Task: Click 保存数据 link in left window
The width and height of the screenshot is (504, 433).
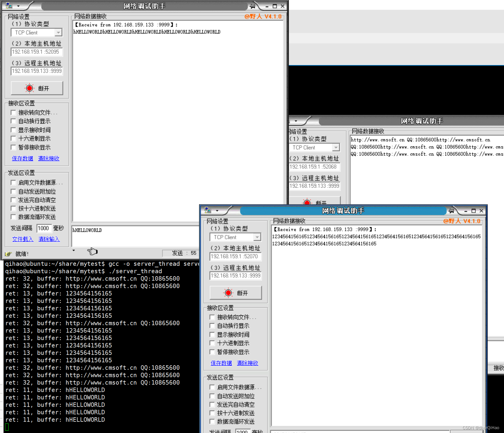Action: pos(23,159)
